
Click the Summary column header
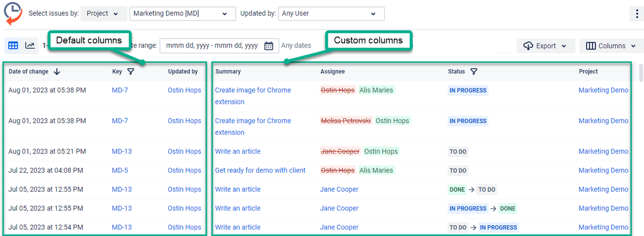tap(228, 72)
